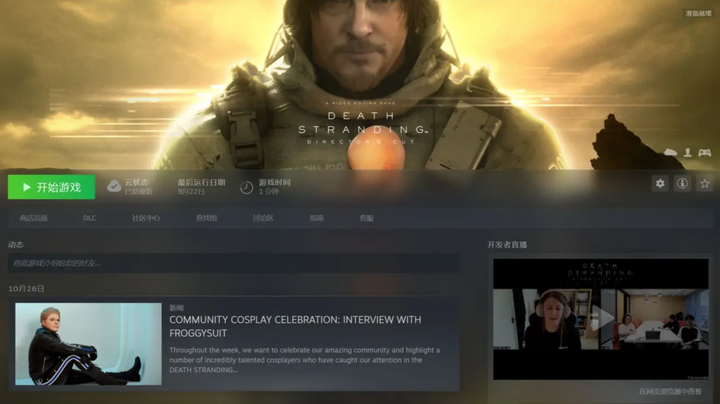The width and height of the screenshot is (720, 404).
Task: Click the 动态 activity heading
Action: point(16,245)
